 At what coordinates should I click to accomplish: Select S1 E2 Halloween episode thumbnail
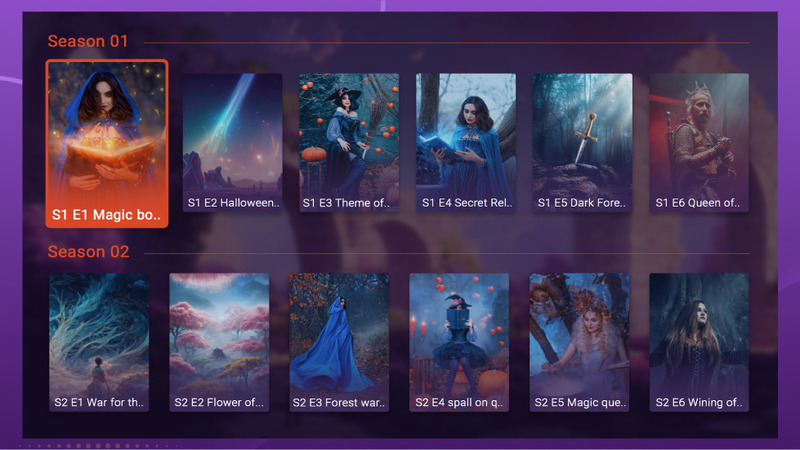pos(233,142)
